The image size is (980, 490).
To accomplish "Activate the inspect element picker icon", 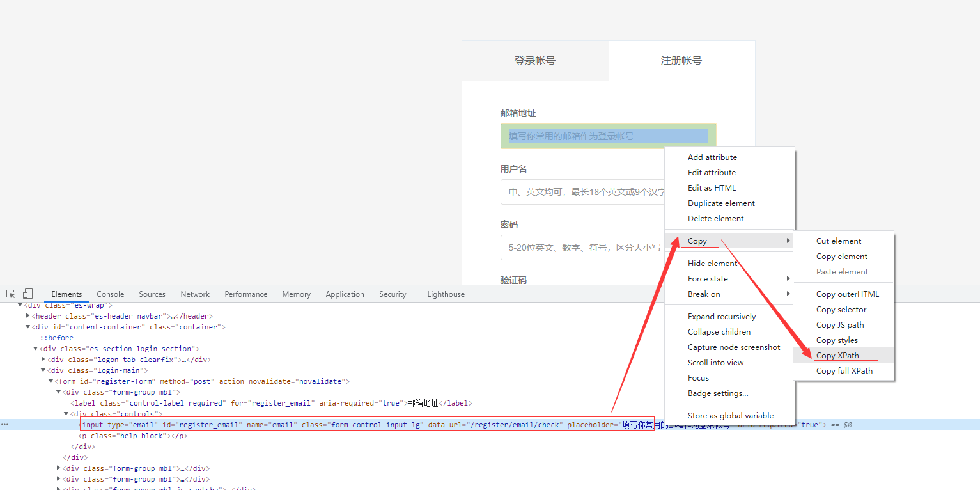I will tap(11, 294).
